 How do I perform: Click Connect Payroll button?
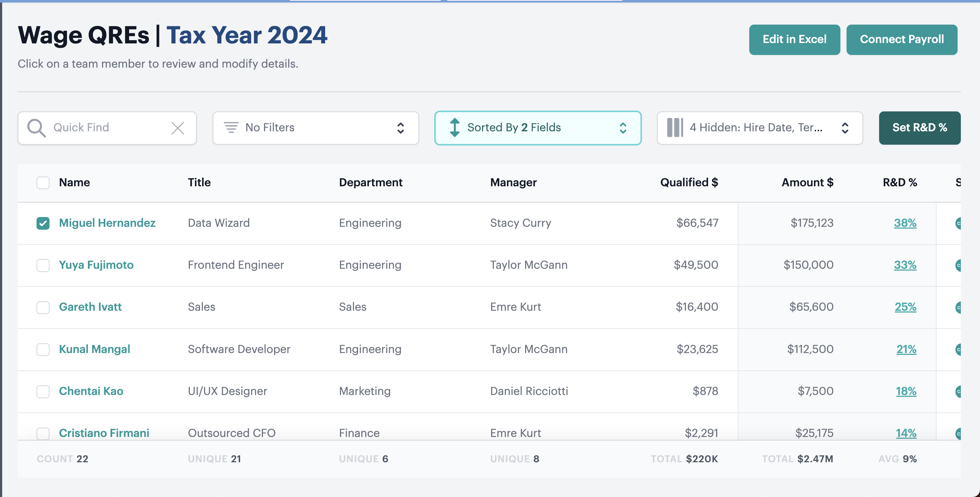click(902, 39)
